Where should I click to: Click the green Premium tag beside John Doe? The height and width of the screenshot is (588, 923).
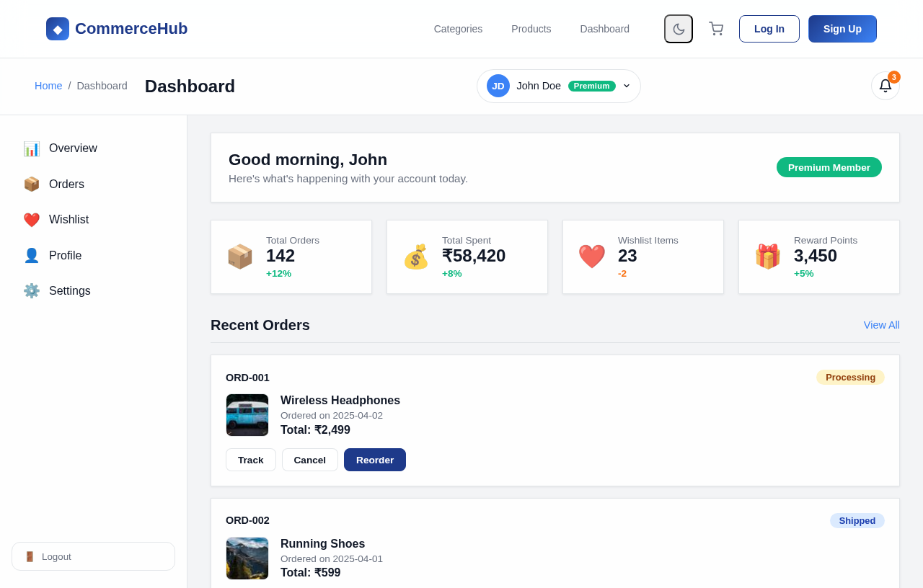click(x=592, y=86)
